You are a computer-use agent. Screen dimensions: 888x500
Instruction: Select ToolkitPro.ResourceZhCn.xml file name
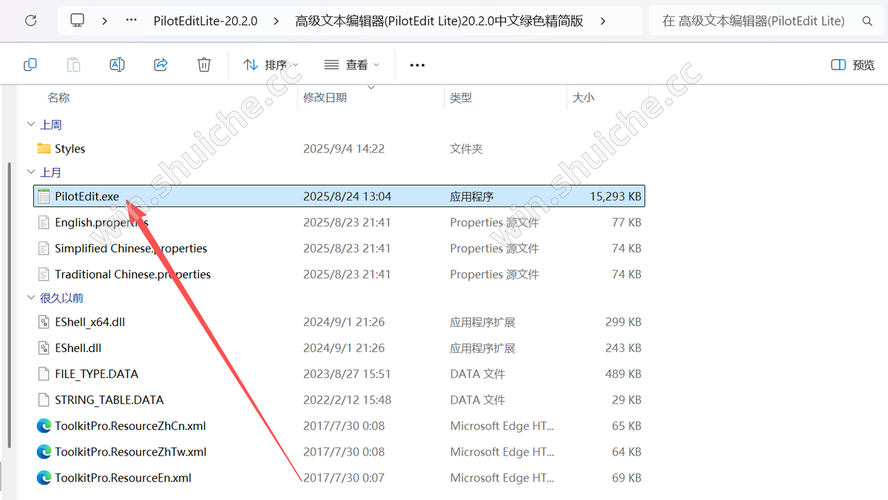coord(130,426)
